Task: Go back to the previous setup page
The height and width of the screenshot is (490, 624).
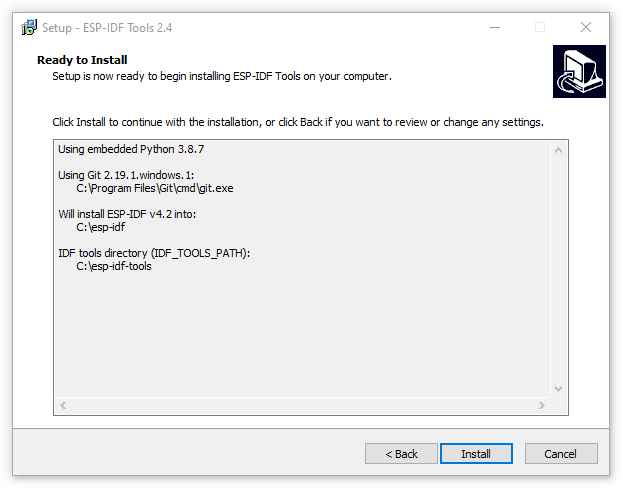Action: tap(401, 454)
